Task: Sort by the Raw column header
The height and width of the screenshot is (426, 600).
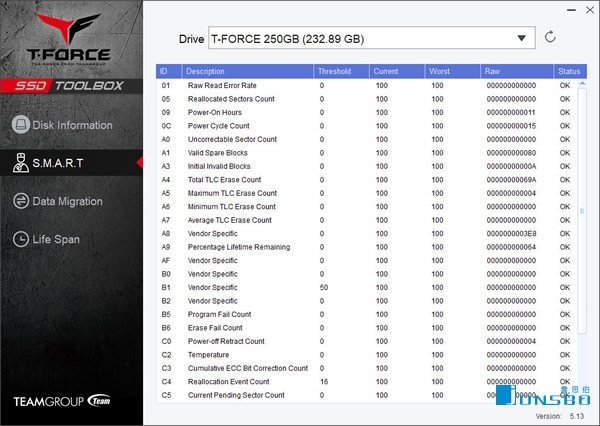Action: pyautogui.click(x=517, y=71)
